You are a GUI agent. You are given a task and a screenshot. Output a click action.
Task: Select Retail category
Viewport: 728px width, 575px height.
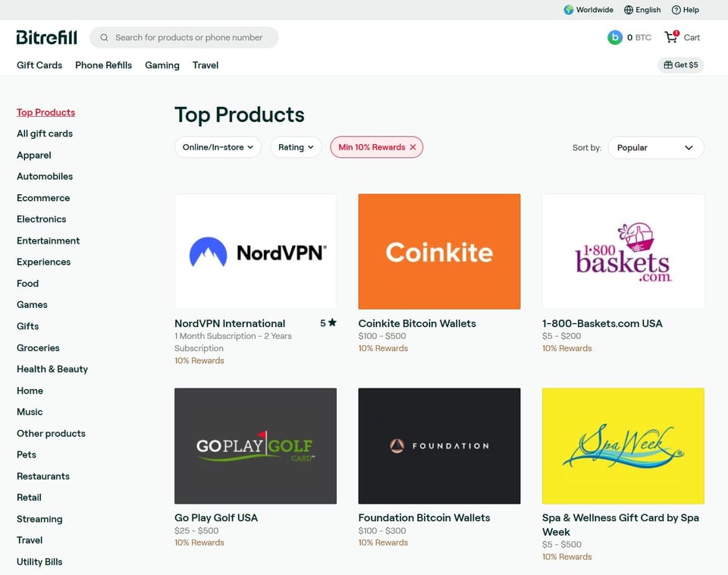[29, 498]
